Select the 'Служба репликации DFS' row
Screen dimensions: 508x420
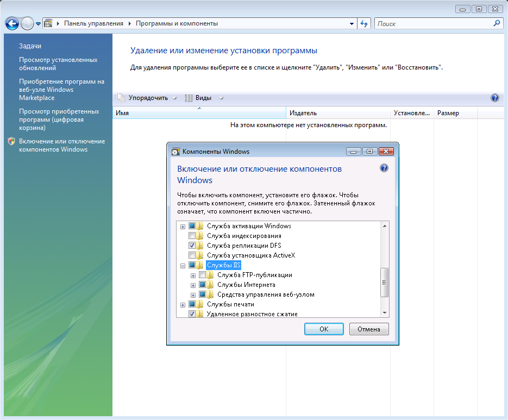[x=244, y=246]
